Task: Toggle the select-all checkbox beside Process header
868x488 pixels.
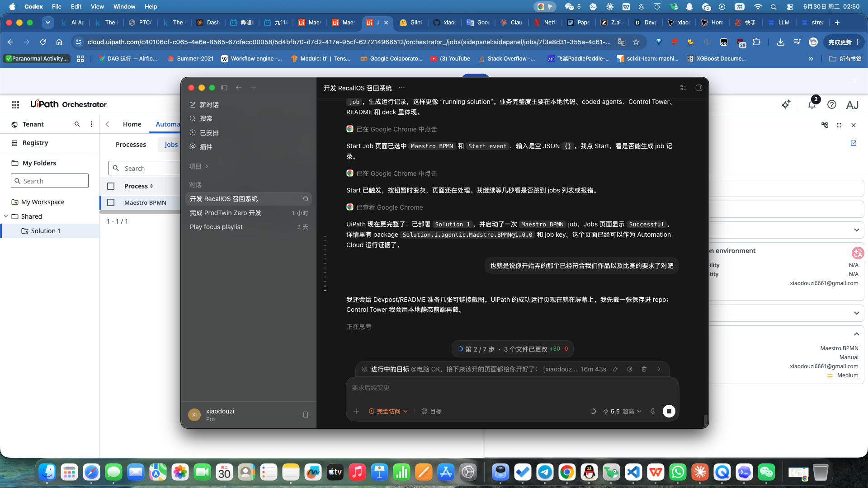Action: [x=111, y=186]
